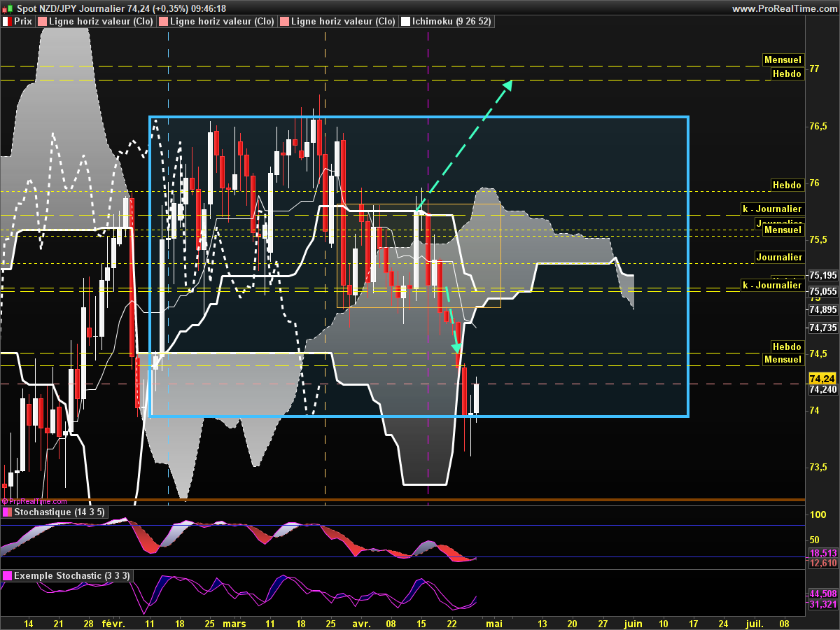Click the white Prix legend swatch
The image size is (840, 630).
point(7,22)
